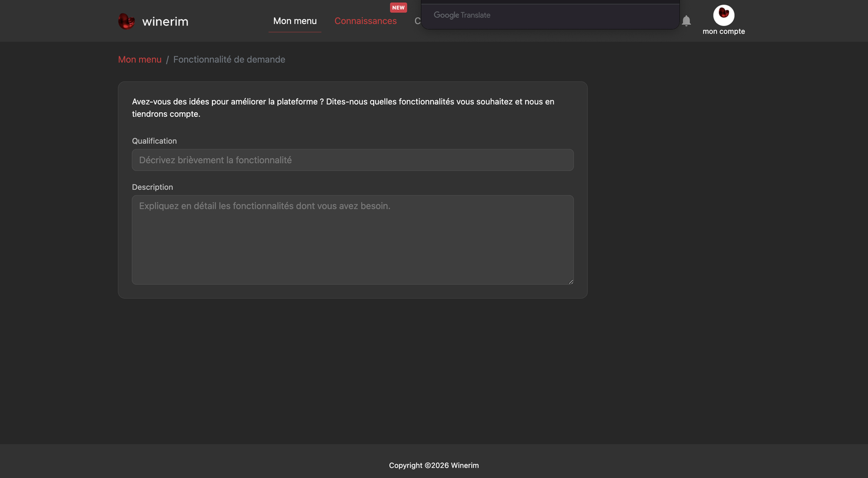Click the Fonctionnalité de demande breadcrumb text
This screenshot has width=868, height=478.
tap(229, 60)
